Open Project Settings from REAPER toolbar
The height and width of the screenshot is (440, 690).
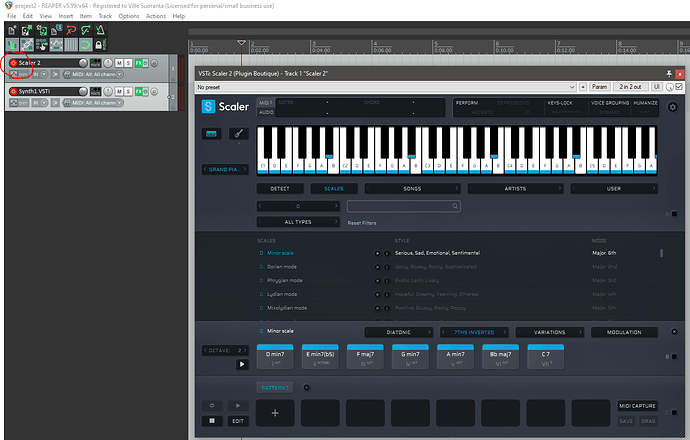pos(56,30)
